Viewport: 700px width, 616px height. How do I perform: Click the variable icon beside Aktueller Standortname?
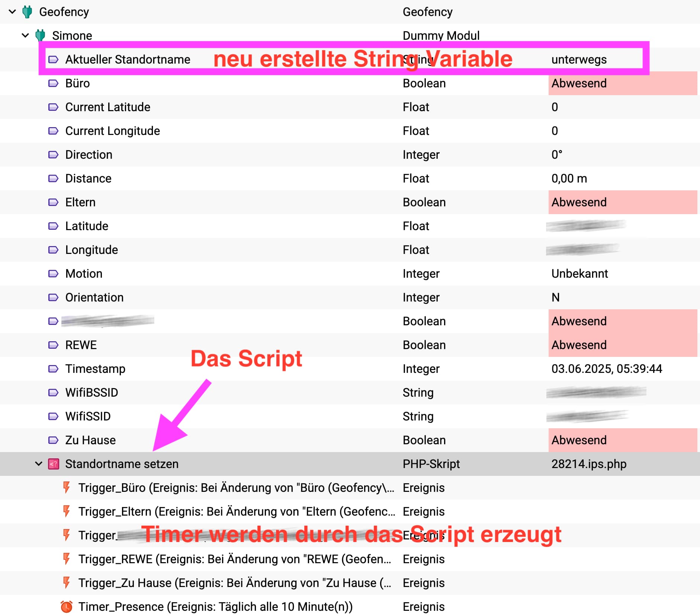tap(54, 59)
